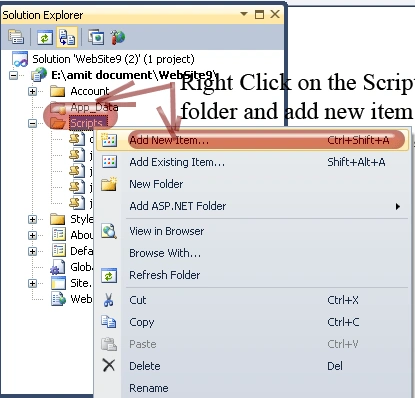Choose Cut from context menu
The width and height of the screenshot is (415, 398).
(x=252, y=300)
